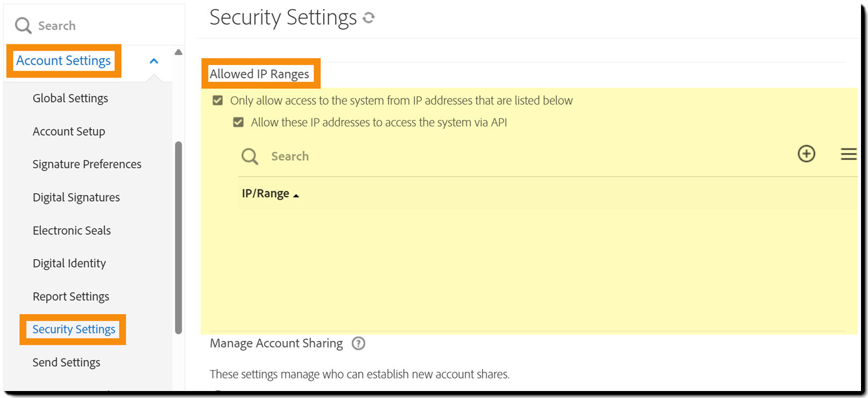This screenshot has width=868, height=398.
Task: Navigate to Signature Preferences
Action: pyautogui.click(x=87, y=164)
